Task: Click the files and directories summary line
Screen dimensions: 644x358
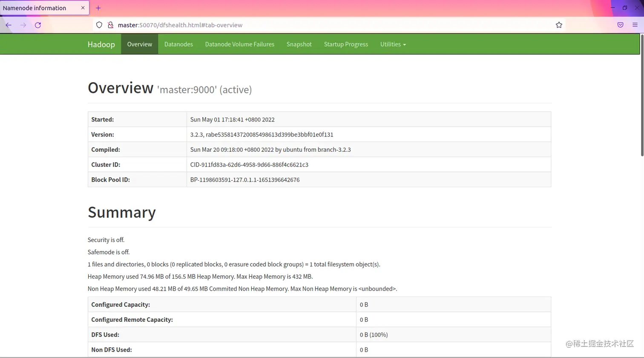Action: pos(234,265)
